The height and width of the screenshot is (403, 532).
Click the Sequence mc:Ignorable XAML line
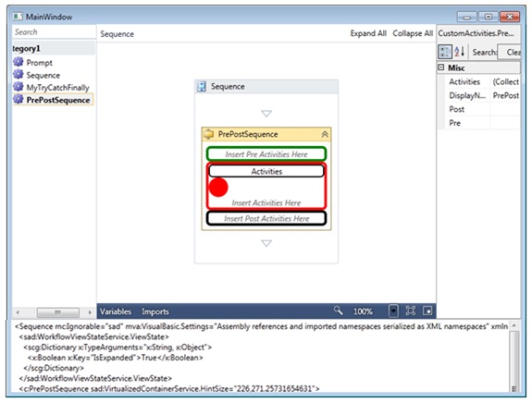pyautogui.click(x=261, y=326)
